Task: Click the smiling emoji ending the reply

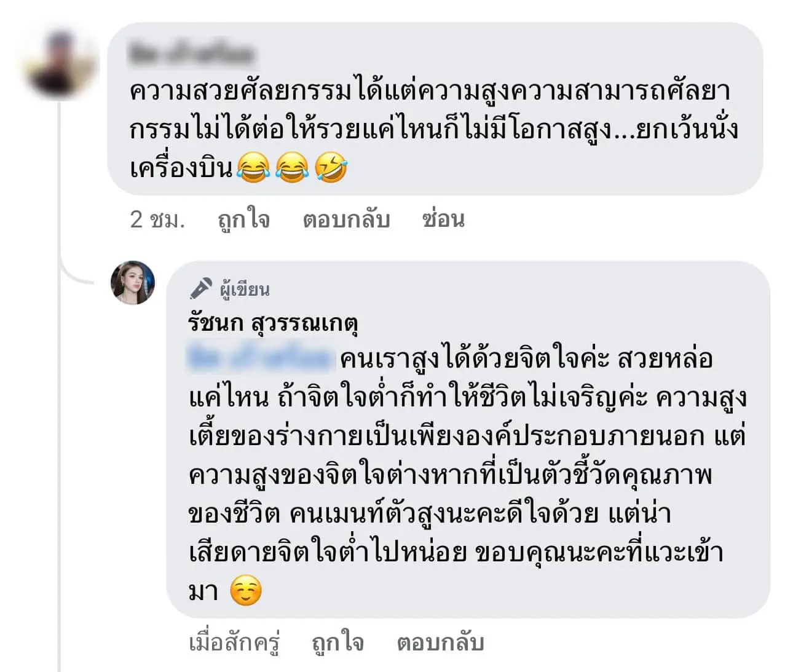Action: 245,591
